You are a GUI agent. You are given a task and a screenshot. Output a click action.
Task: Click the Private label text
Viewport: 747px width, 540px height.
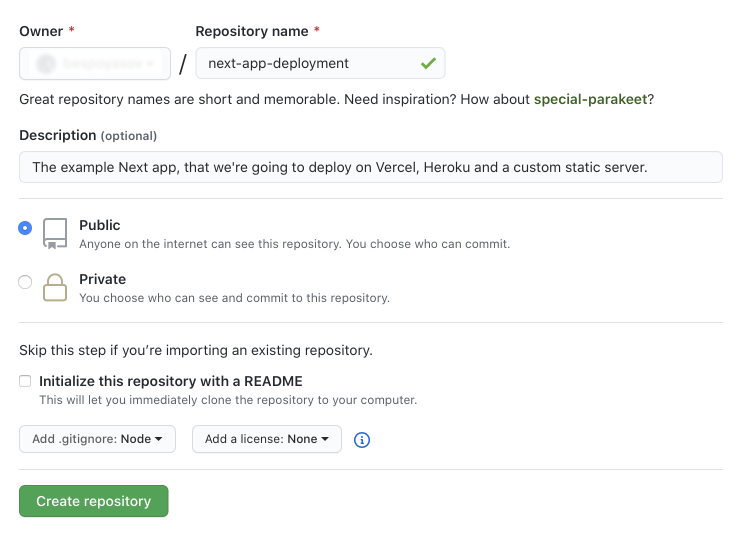point(102,279)
